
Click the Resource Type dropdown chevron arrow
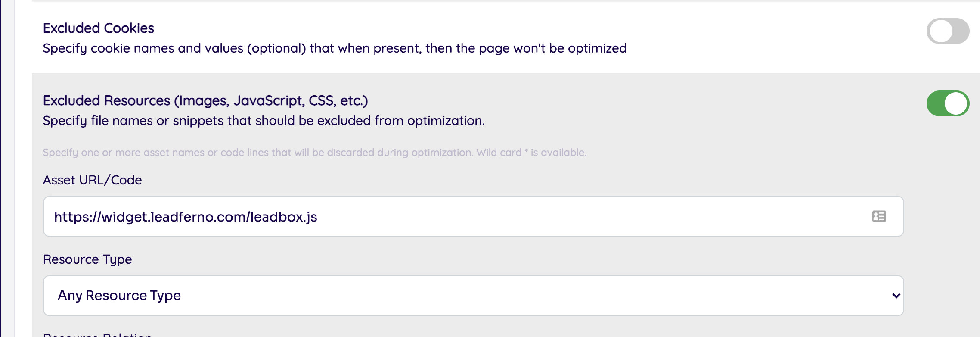[896, 296]
